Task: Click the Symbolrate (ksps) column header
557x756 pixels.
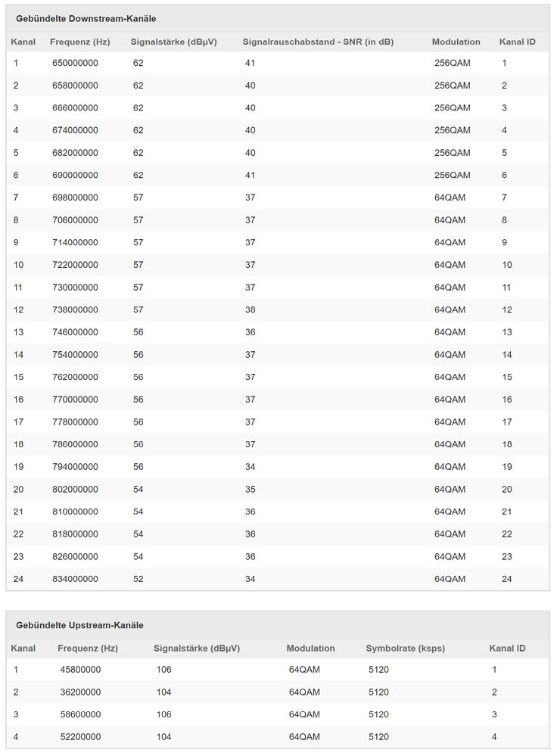Action: click(x=405, y=649)
